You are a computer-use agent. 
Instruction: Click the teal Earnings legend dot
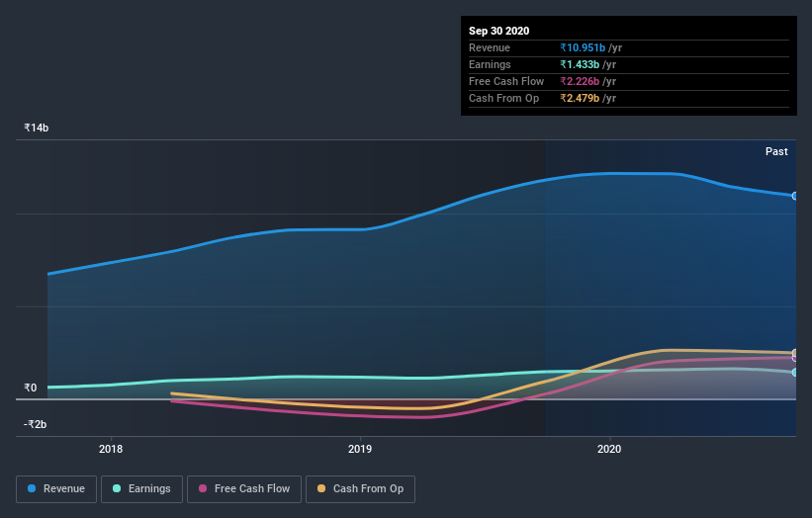coord(117,488)
